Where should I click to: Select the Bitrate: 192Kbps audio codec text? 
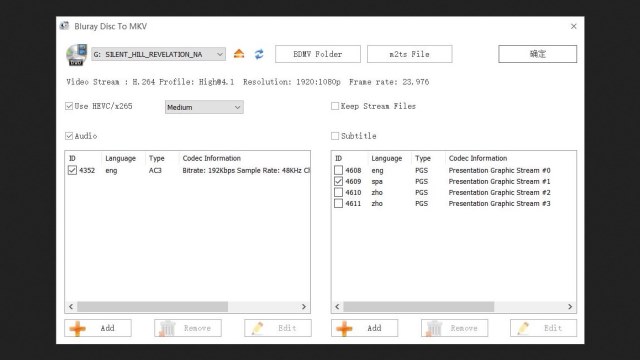[246, 170]
